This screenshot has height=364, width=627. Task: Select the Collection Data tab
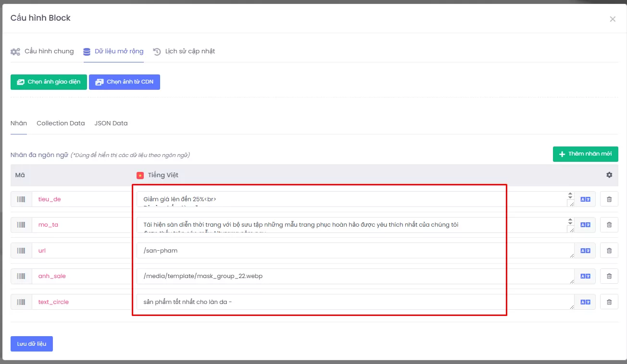point(61,123)
